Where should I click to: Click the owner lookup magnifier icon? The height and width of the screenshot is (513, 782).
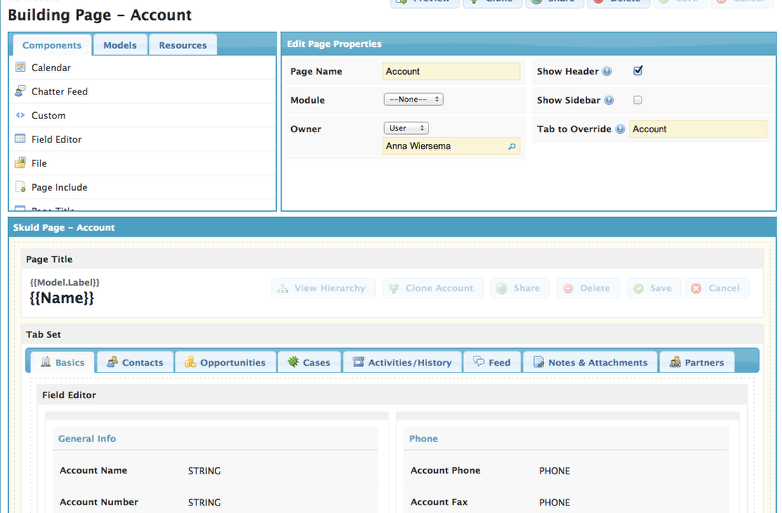coord(512,147)
